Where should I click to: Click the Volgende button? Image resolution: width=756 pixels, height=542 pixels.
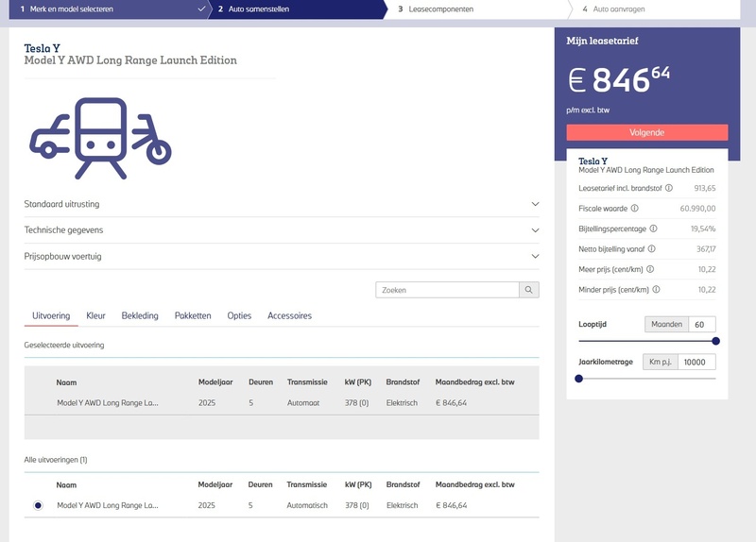[647, 132]
